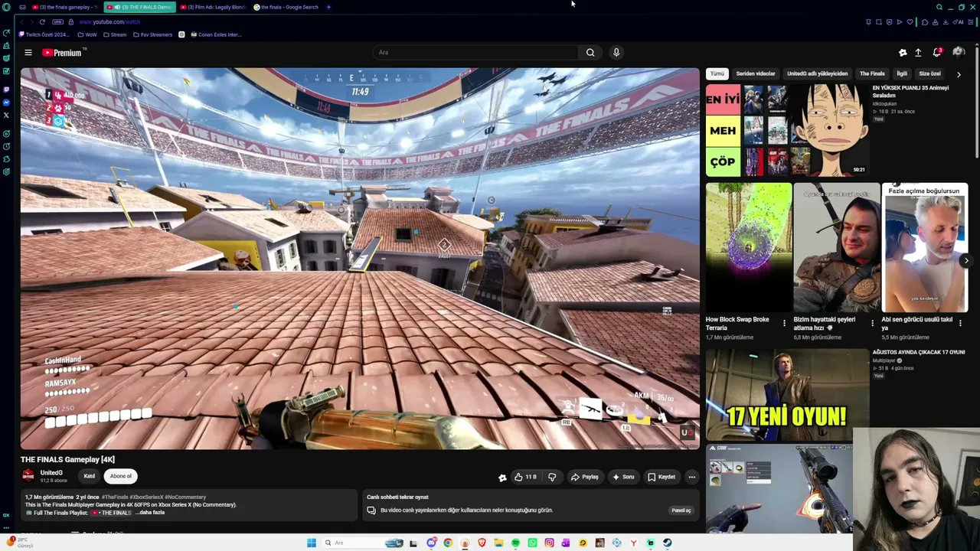Subscribe with the 'Abone ol' button
The height and width of the screenshot is (551, 980).
pyautogui.click(x=121, y=476)
